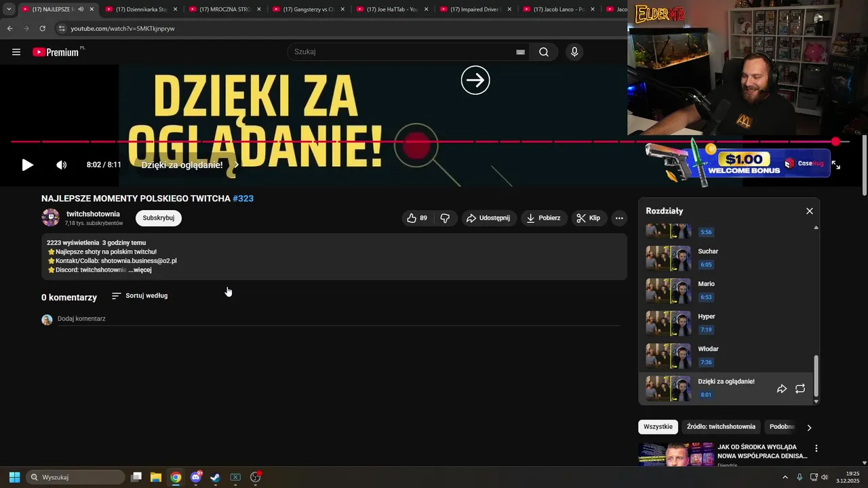Viewport: 868px width, 488px height.
Task: Click the chapters list scrollbar up arrow
Action: tap(816, 228)
